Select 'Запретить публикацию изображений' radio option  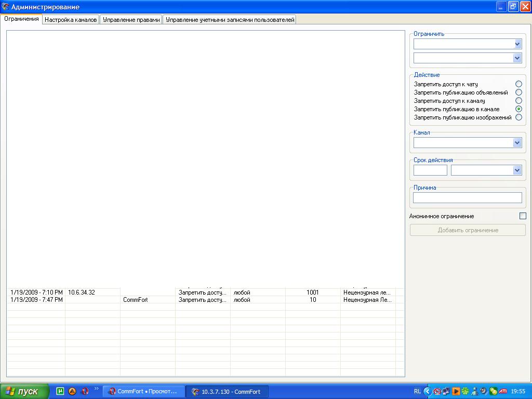(518, 117)
